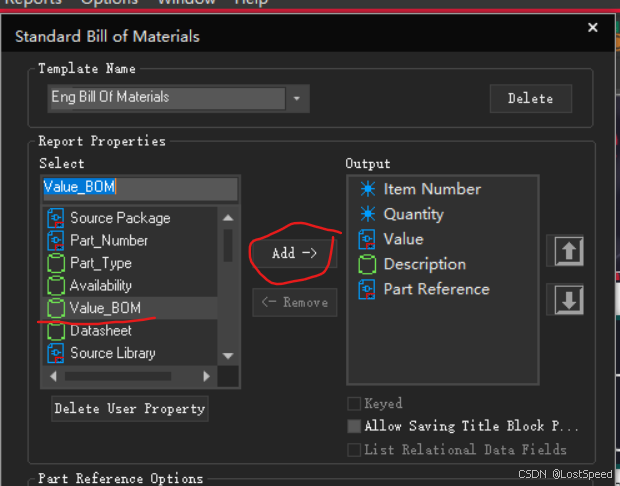Image resolution: width=620 pixels, height=486 pixels.
Task: Select the Item Number star icon
Action: click(368, 189)
